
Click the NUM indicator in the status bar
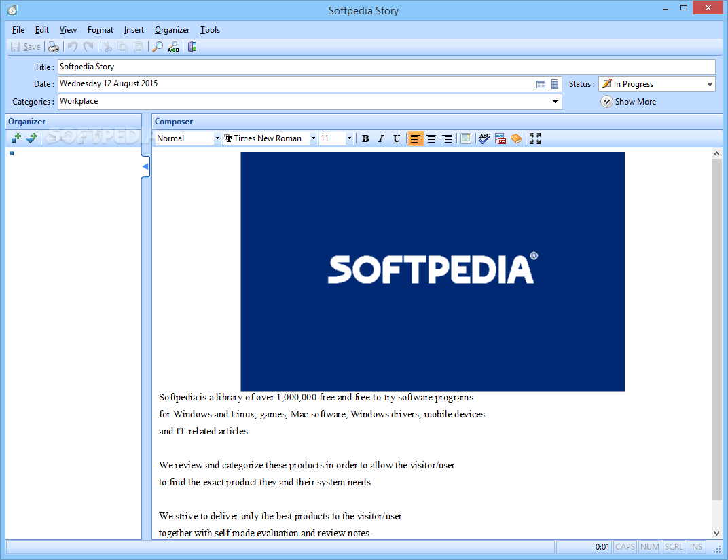(x=649, y=547)
